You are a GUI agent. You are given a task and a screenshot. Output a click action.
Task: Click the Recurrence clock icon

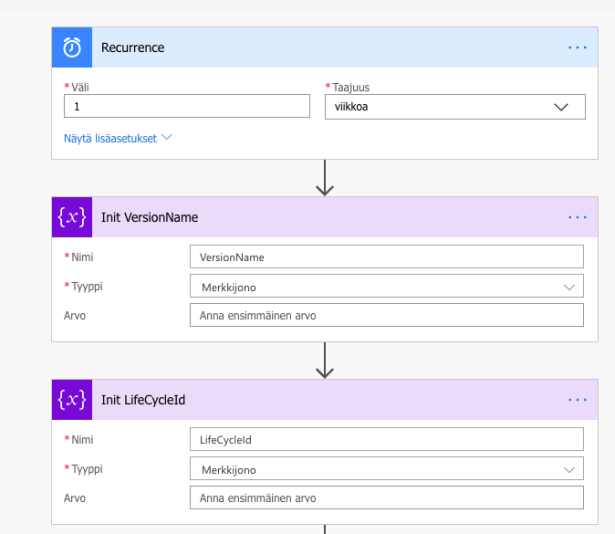coord(72,48)
